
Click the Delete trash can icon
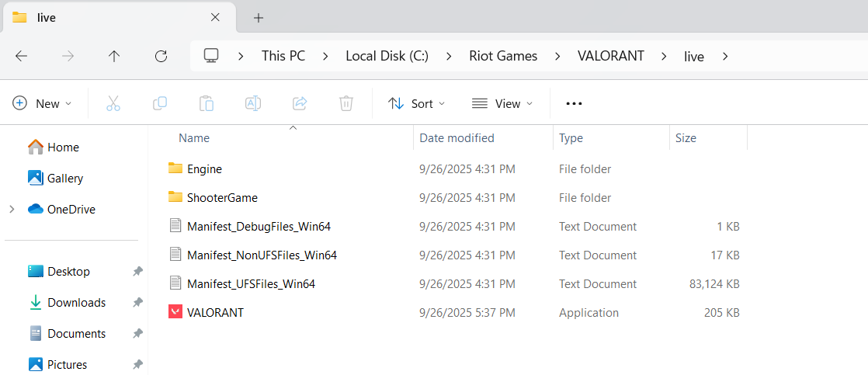point(346,103)
